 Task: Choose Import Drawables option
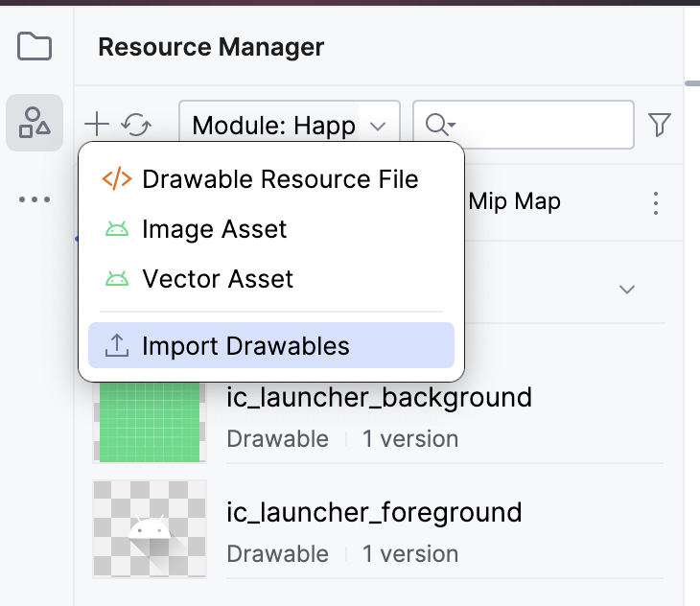point(245,346)
